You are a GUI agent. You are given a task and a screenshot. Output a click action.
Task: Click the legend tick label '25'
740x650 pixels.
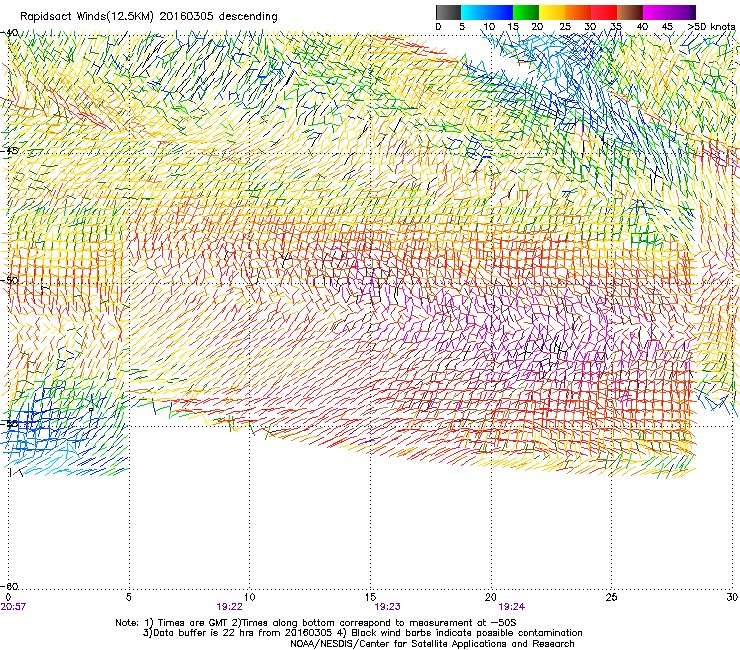[x=565, y=27]
